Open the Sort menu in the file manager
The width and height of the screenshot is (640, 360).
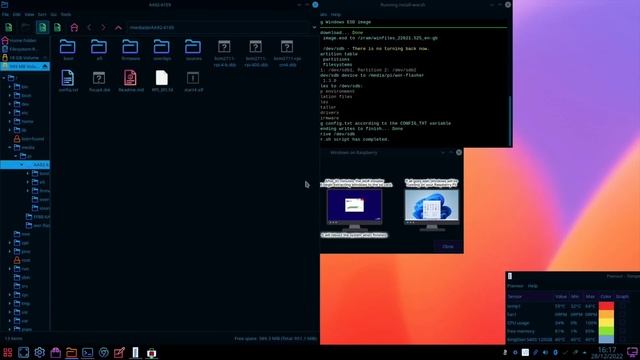pyautogui.click(x=42, y=14)
